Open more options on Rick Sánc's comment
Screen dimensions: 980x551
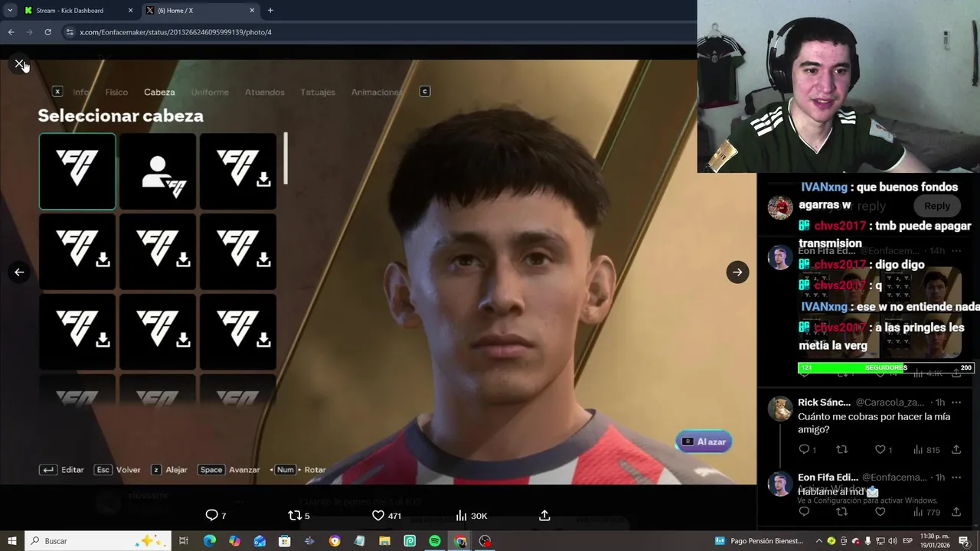tap(956, 403)
